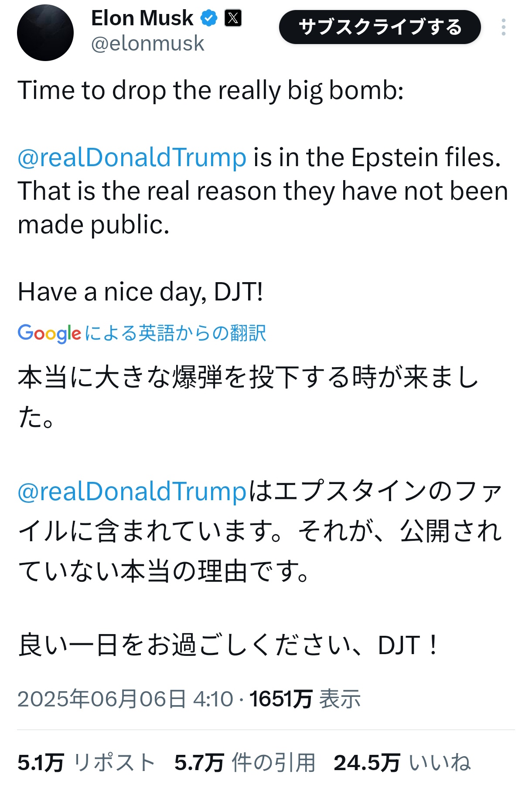
Task: Show the 5.7万 件の引用 quotes list
Action: [245, 763]
